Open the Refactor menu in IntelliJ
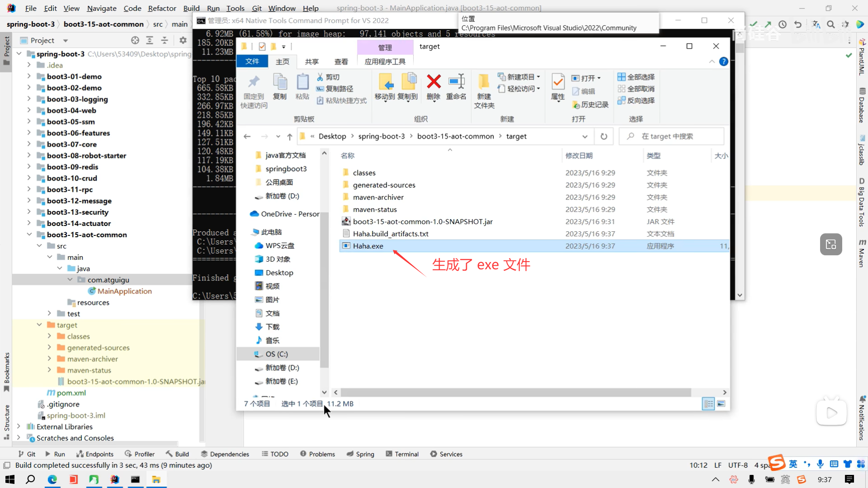The height and width of the screenshot is (488, 868). (162, 8)
